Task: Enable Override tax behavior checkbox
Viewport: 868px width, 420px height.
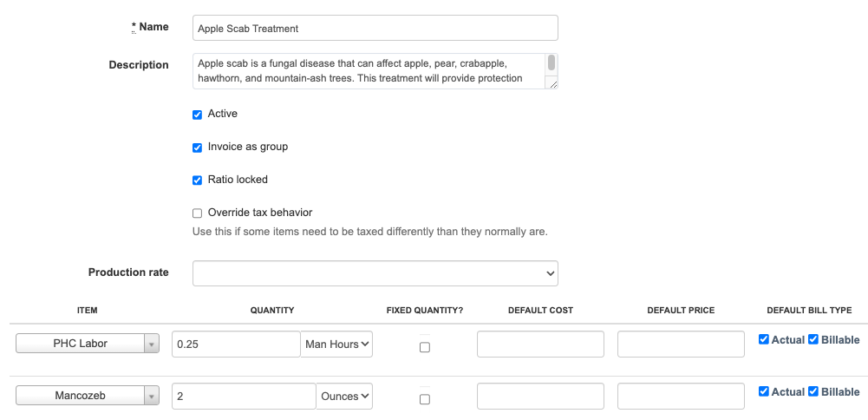Action: (198, 213)
